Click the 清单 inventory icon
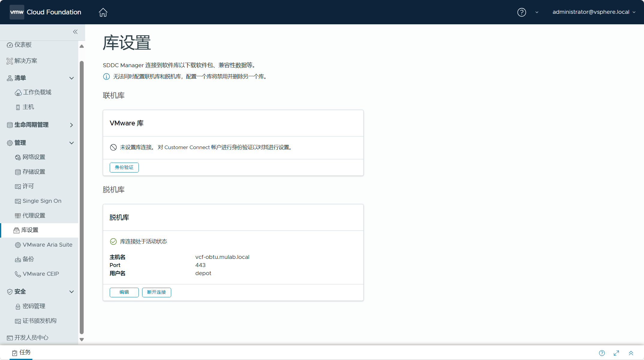 click(10, 78)
